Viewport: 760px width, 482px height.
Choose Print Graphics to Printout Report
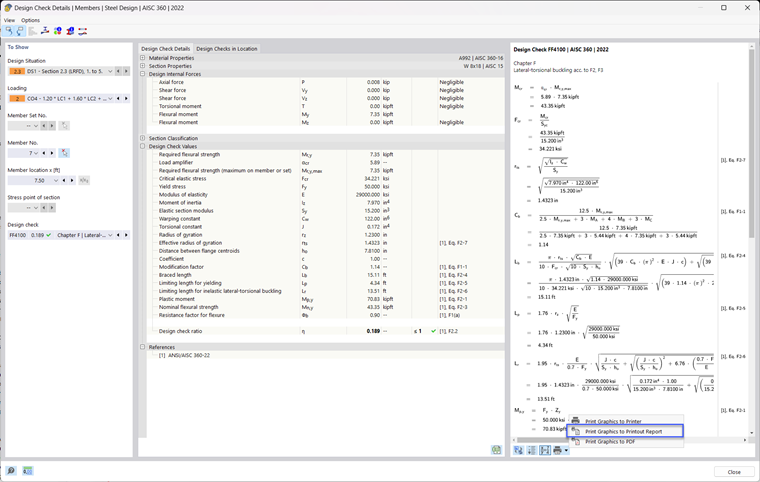tap(625, 431)
